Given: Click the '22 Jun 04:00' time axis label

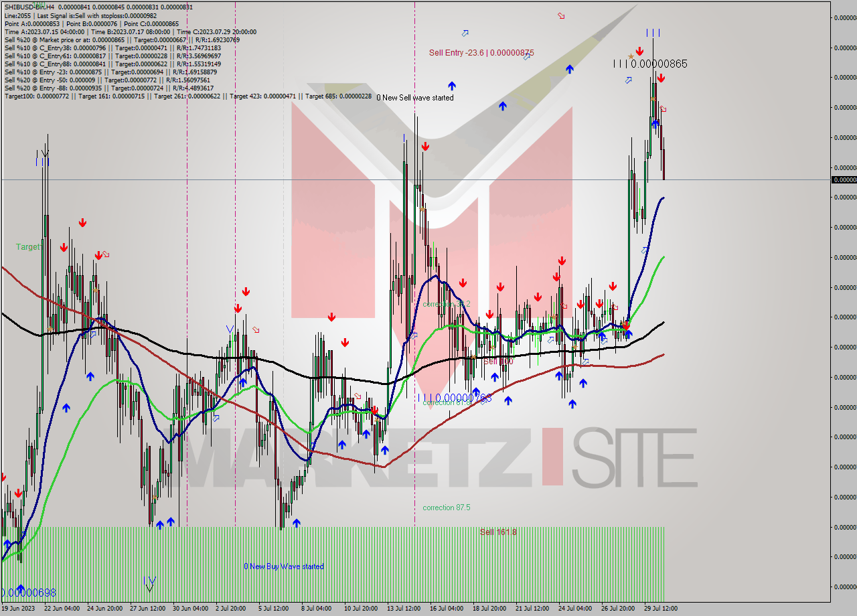Looking at the screenshot, I should 62,609.
